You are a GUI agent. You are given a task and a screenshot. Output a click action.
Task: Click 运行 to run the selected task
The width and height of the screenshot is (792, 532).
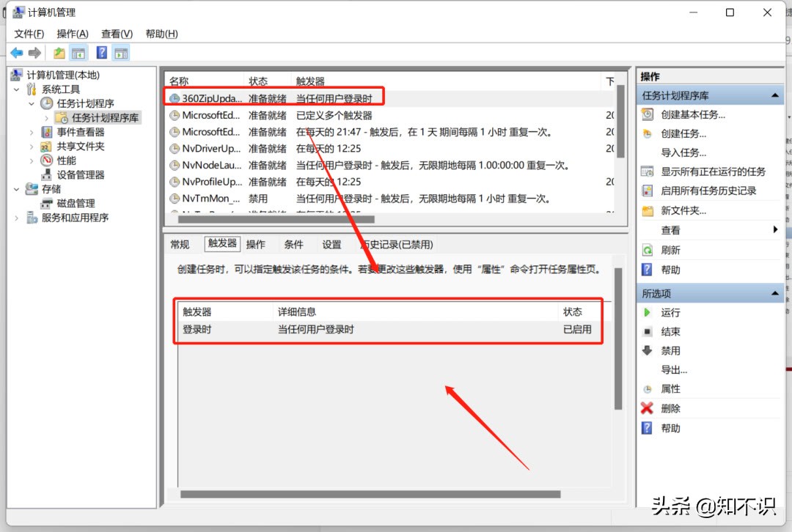click(x=670, y=312)
